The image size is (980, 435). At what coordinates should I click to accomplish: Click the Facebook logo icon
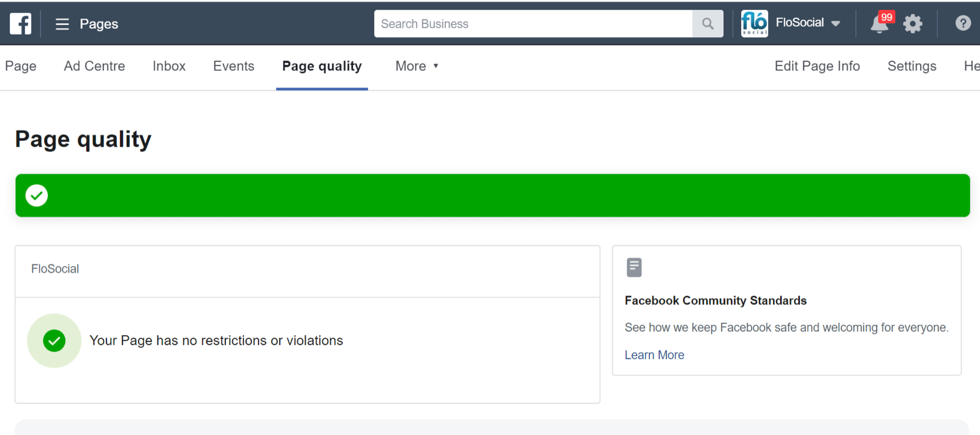[20, 24]
